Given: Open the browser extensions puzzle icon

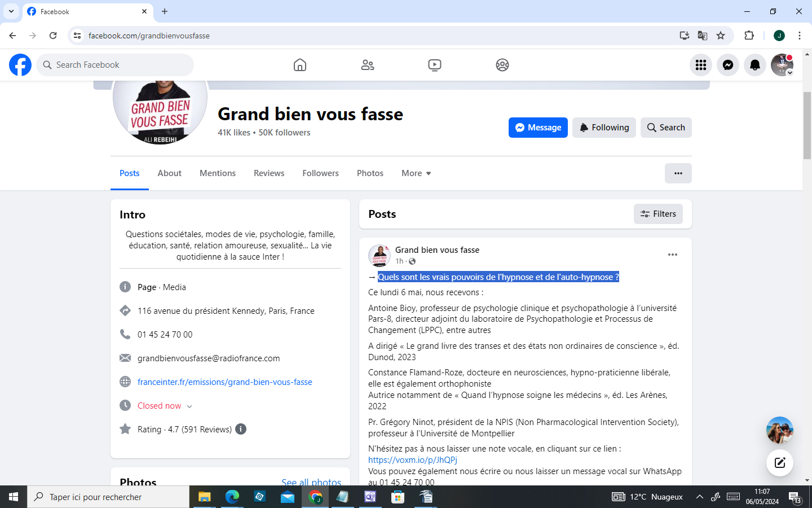Looking at the screenshot, I should pos(749,36).
